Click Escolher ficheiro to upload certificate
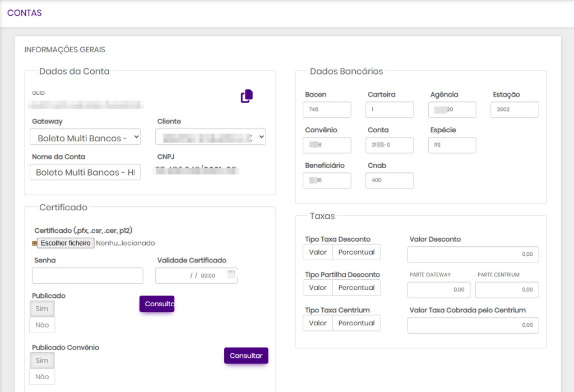The width and height of the screenshot is (574, 392). [x=66, y=243]
